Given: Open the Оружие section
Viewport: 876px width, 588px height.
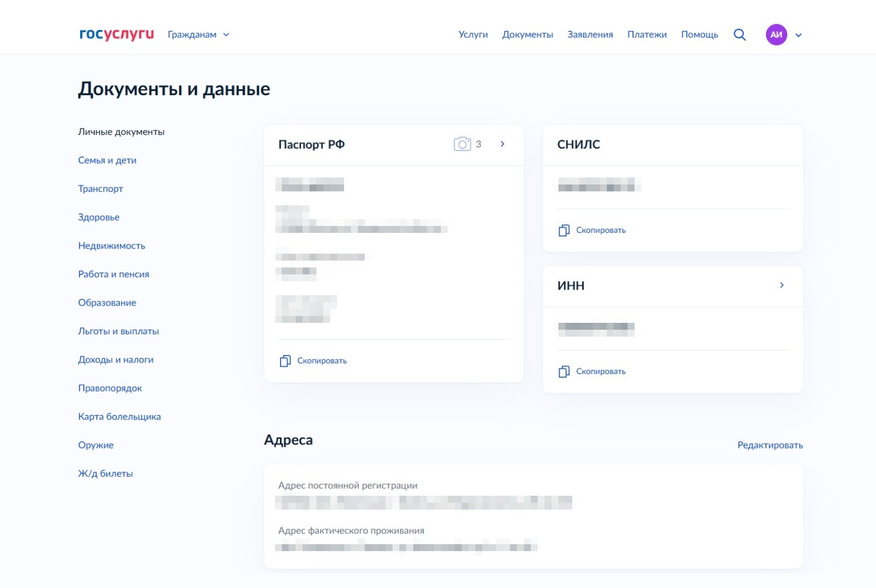Looking at the screenshot, I should [x=96, y=445].
